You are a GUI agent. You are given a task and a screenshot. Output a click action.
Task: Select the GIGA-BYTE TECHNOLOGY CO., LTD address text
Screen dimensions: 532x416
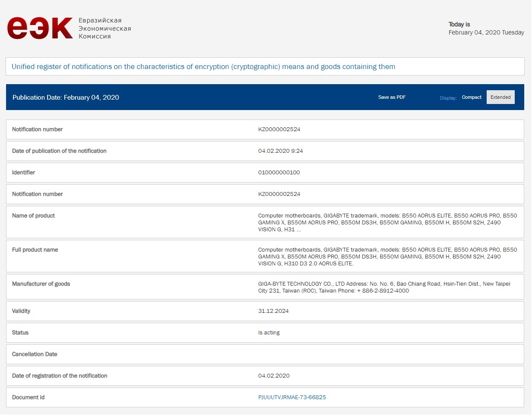tap(384, 287)
